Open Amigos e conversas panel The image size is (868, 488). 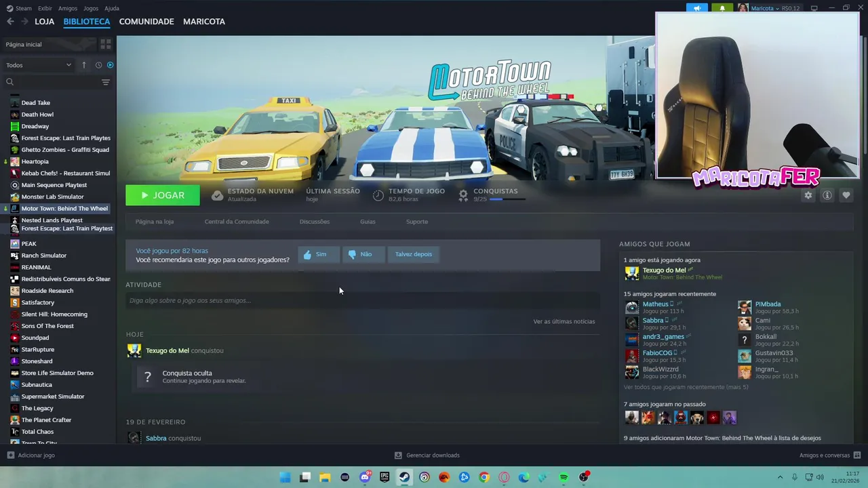click(830, 455)
